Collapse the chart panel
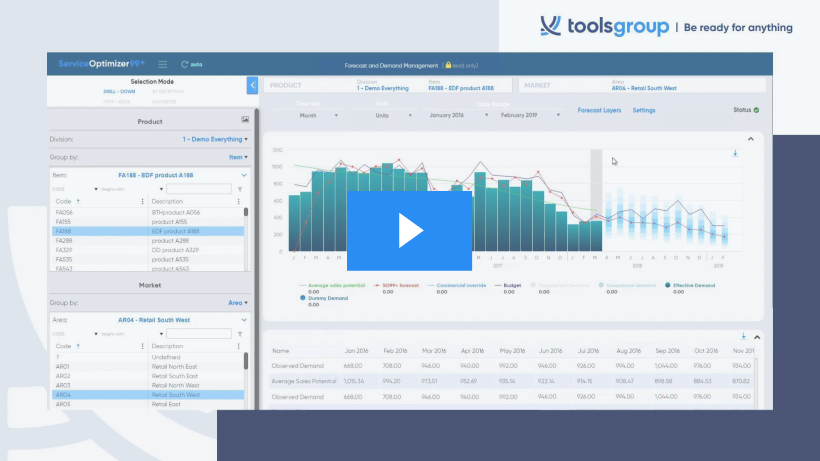 pos(750,139)
